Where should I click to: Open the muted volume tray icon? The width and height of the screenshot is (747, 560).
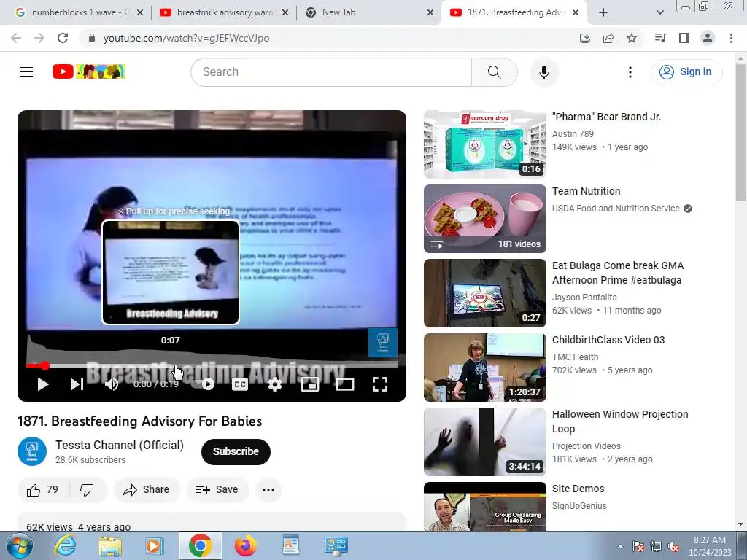point(673,546)
